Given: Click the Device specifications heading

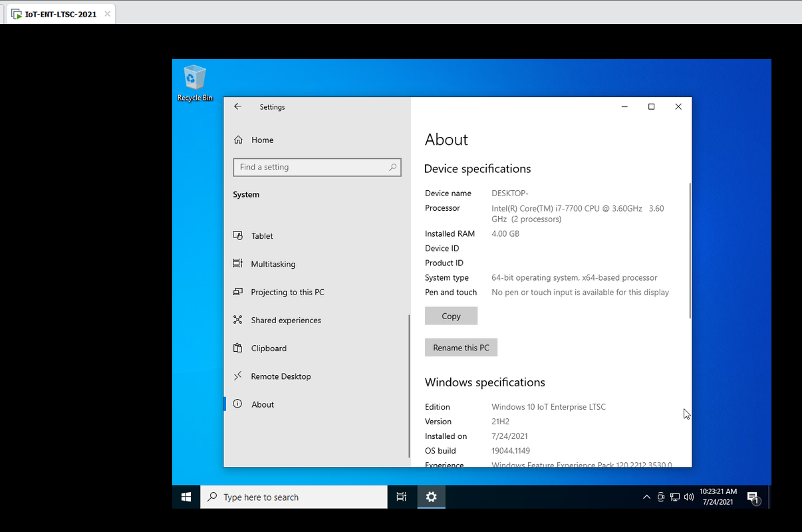Looking at the screenshot, I should point(477,169).
